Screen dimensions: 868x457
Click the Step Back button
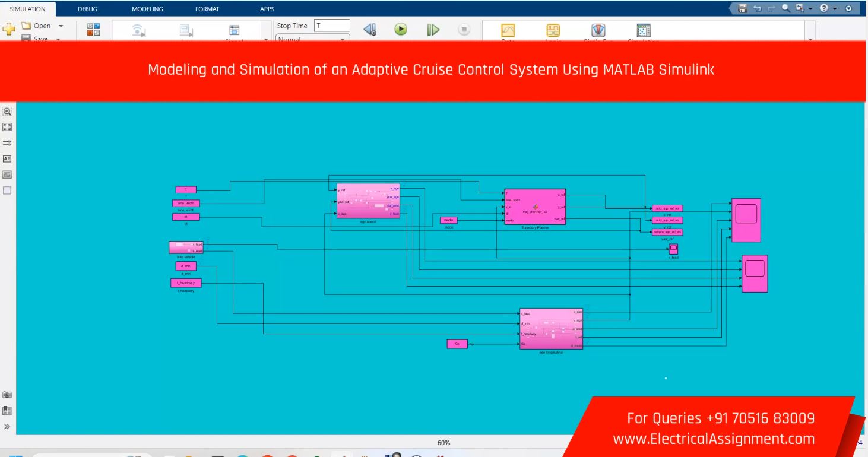point(370,29)
